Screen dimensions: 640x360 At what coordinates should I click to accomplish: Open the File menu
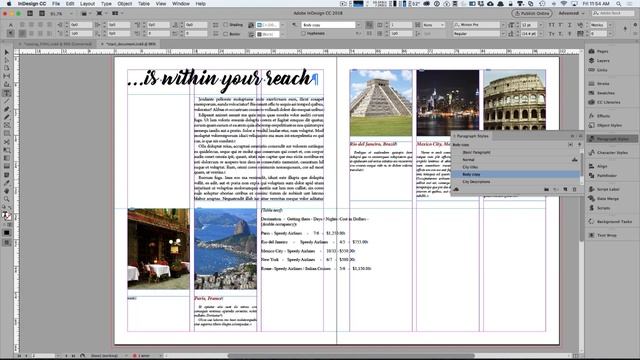[56, 4]
